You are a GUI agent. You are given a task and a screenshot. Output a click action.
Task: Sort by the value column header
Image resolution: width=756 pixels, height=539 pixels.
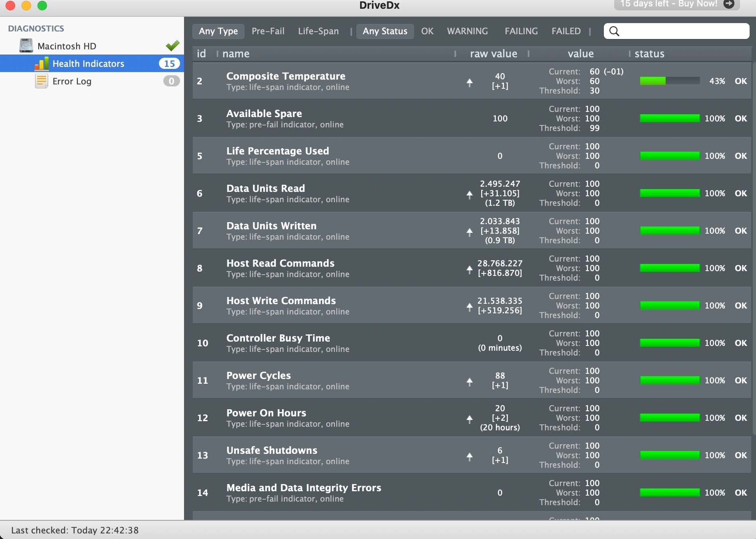coord(580,54)
